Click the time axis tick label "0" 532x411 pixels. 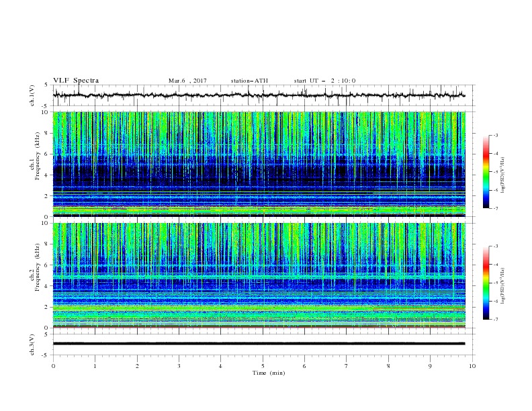click(53, 366)
